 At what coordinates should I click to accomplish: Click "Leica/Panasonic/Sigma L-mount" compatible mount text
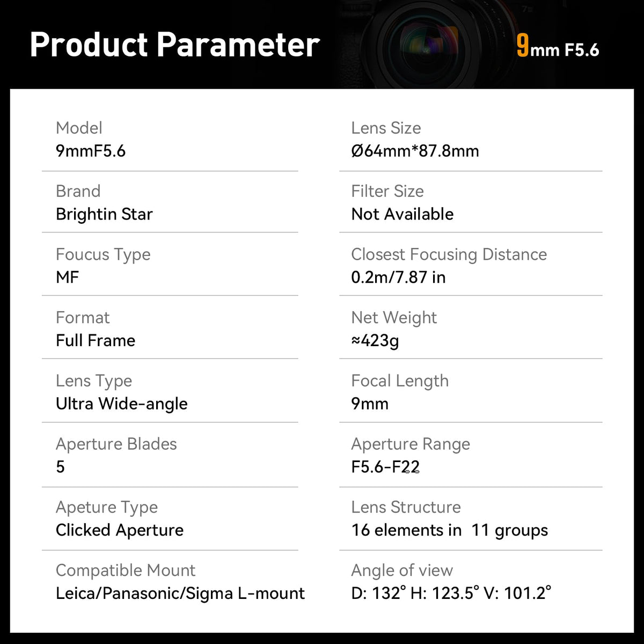click(x=180, y=594)
